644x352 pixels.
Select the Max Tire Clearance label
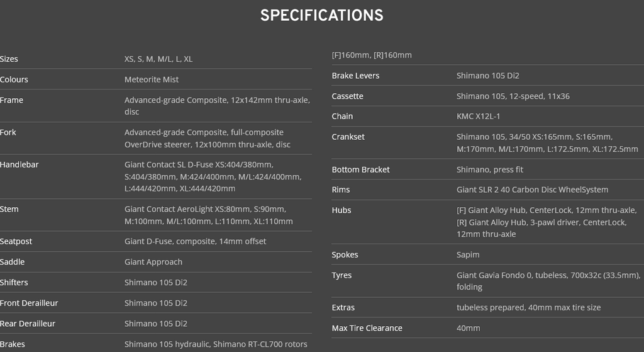367,328
